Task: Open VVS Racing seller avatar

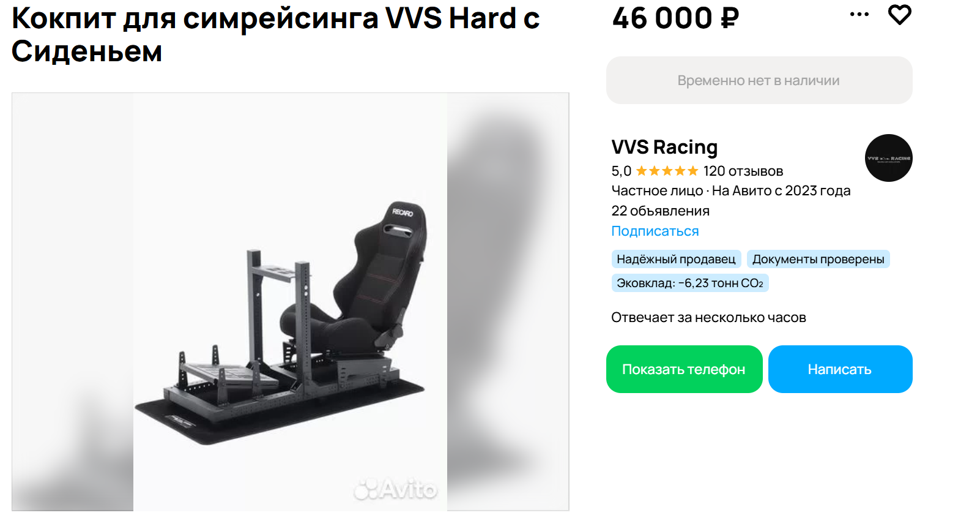Action: pos(888,158)
